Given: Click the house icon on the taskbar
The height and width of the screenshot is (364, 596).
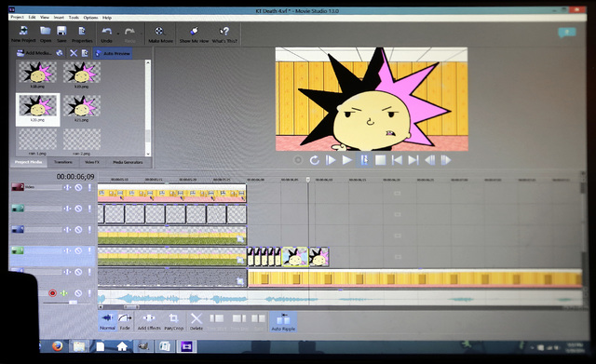Looking at the screenshot, I should pyautogui.click(x=122, y=346).
